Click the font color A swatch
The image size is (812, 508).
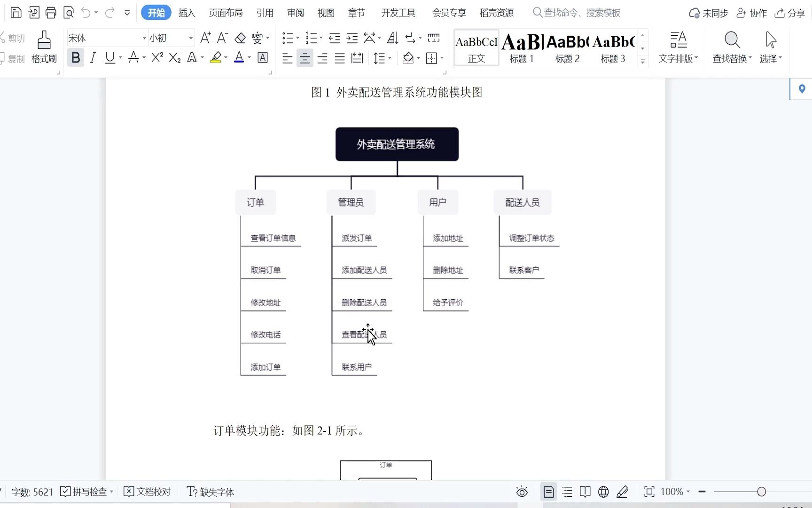pos(239,58)
